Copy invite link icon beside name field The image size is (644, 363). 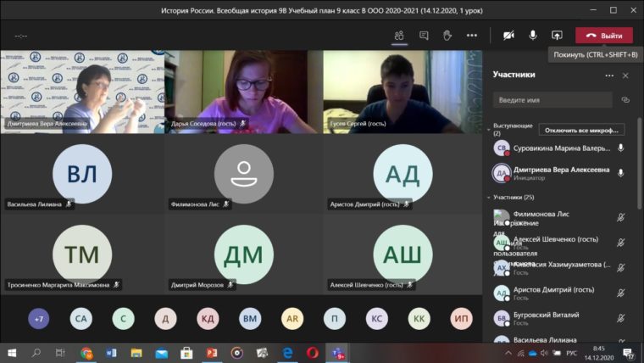[x=625, y=100]
